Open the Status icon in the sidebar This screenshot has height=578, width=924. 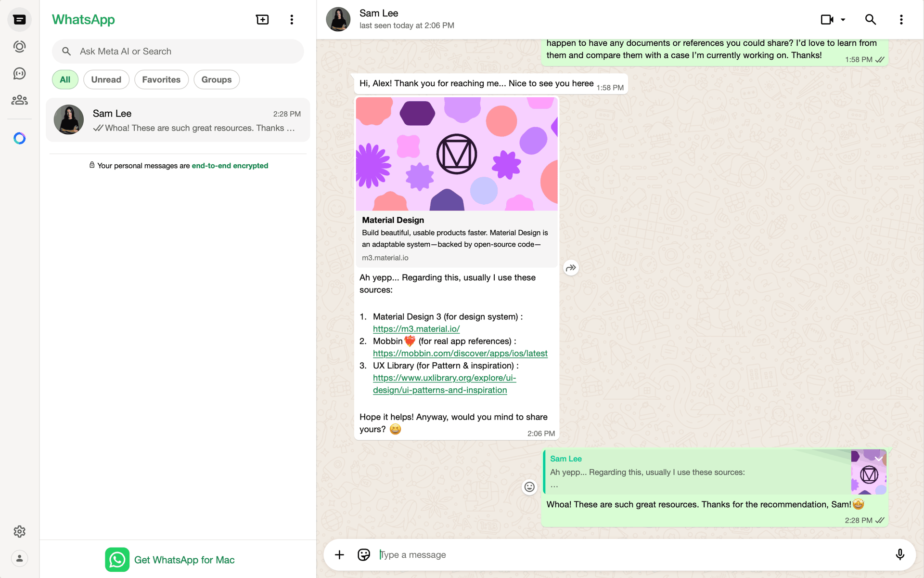[19, 47]
